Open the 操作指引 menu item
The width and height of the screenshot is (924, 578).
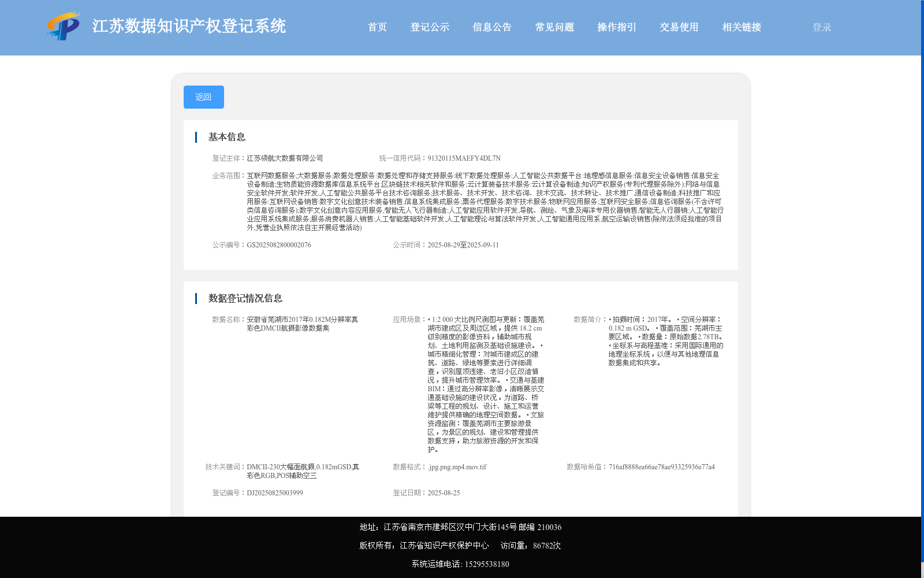point(617,27)
